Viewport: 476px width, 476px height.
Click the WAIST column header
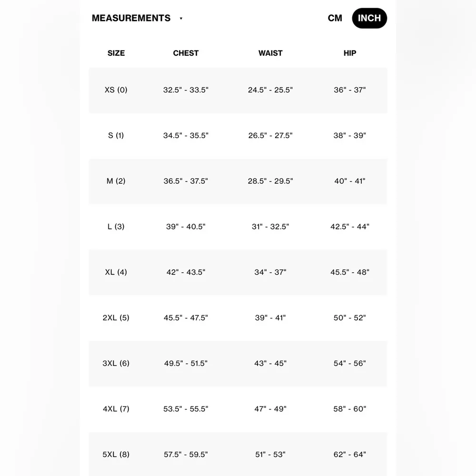[270, 53]
